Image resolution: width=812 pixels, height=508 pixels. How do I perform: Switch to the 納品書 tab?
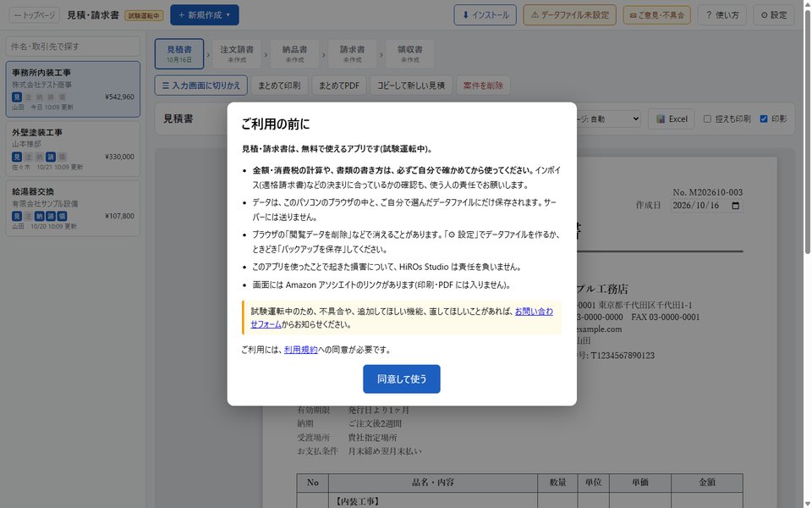pos(294,53)
